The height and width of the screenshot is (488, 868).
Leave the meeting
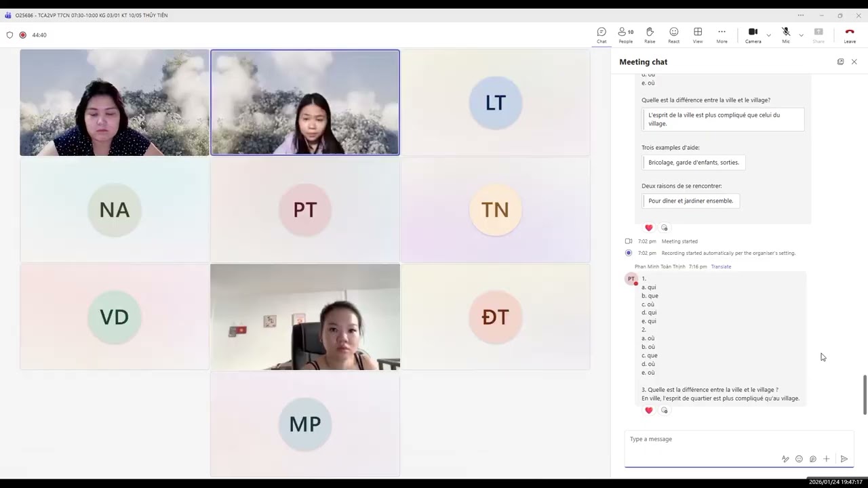click(850, 35)
